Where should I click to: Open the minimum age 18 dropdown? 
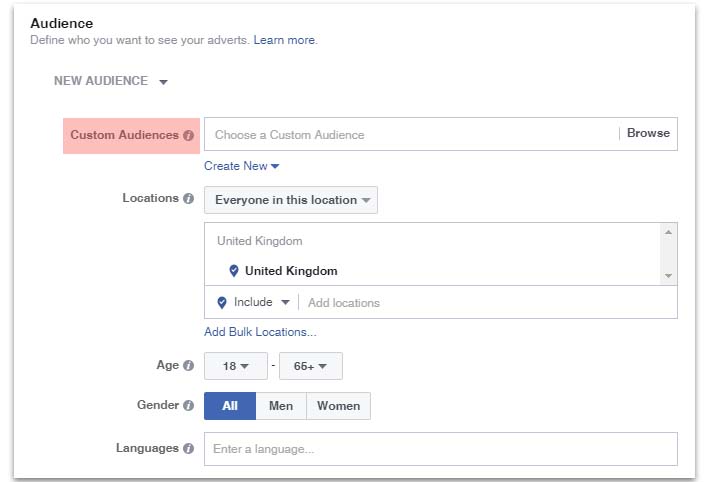[x=236, y=366]
